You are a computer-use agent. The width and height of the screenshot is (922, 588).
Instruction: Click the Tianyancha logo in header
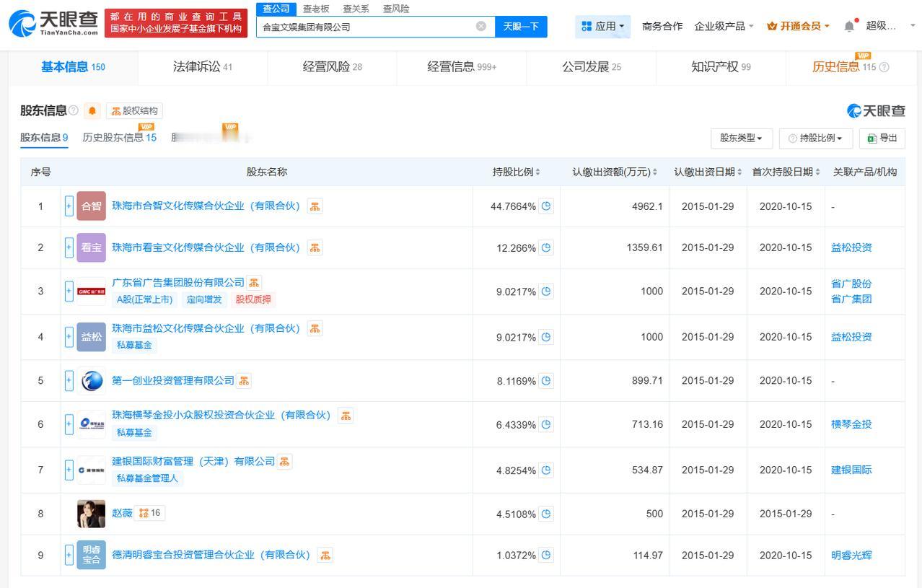coord(53,24)
